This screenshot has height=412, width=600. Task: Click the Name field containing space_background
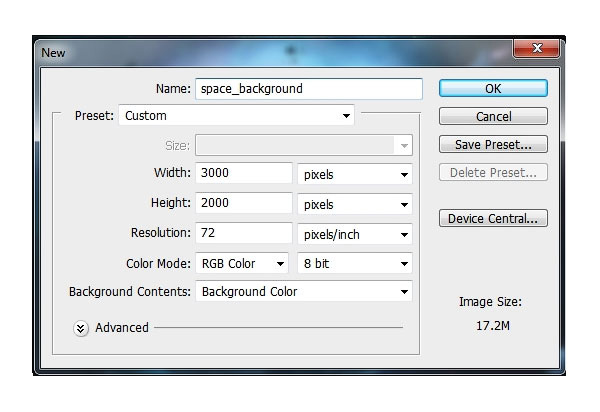[308, 88]
